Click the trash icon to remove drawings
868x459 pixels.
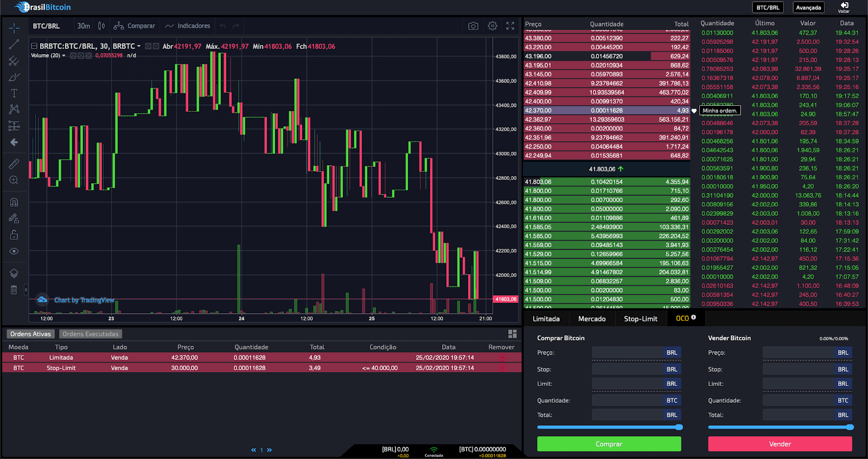(14, 290)
